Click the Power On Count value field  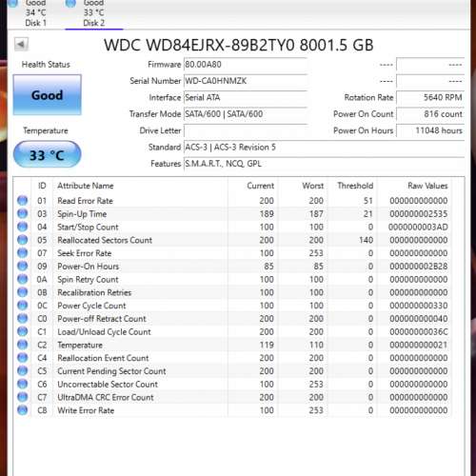click(430, 114)
